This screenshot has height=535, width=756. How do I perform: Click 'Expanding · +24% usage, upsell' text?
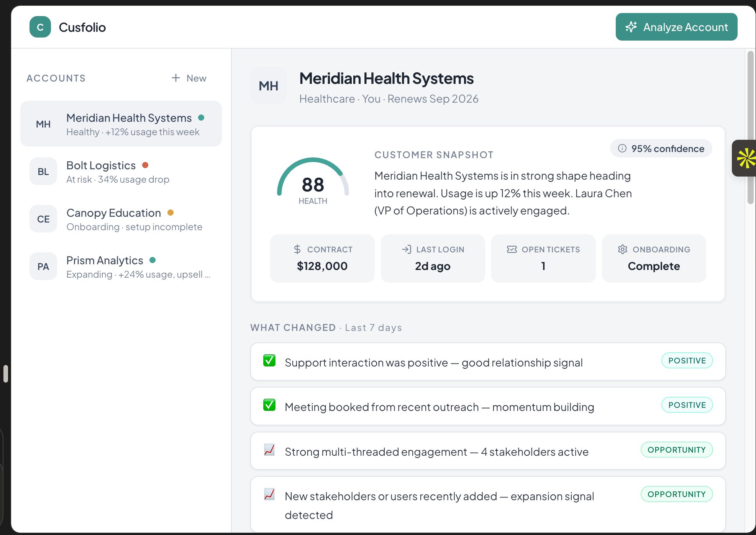coord(138,274)
